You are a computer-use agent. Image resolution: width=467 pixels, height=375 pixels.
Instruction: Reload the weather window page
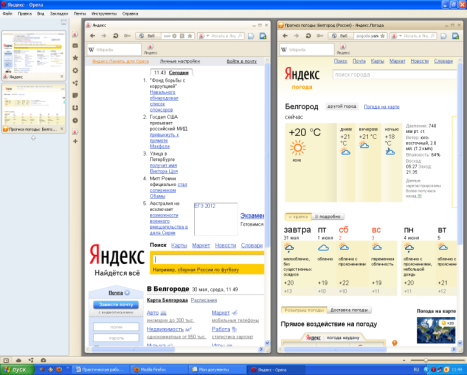tap(308, 36)
